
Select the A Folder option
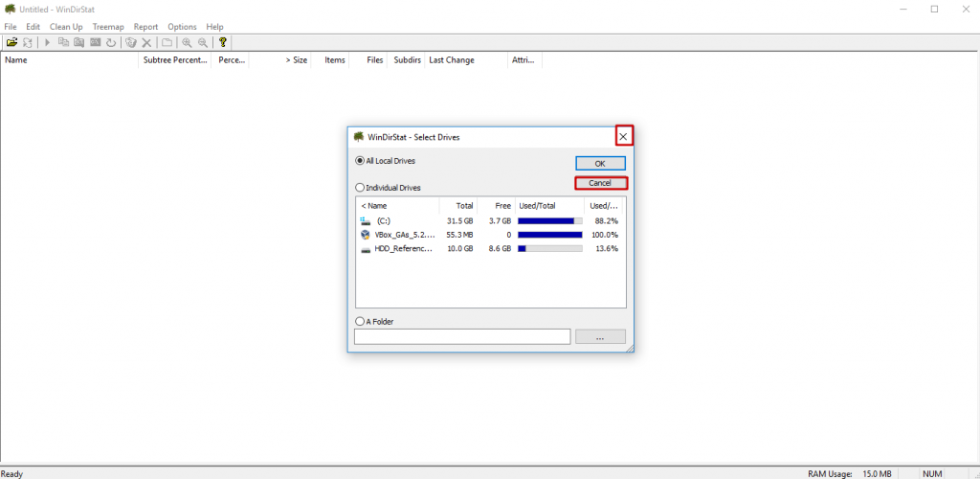coord(374,322)
